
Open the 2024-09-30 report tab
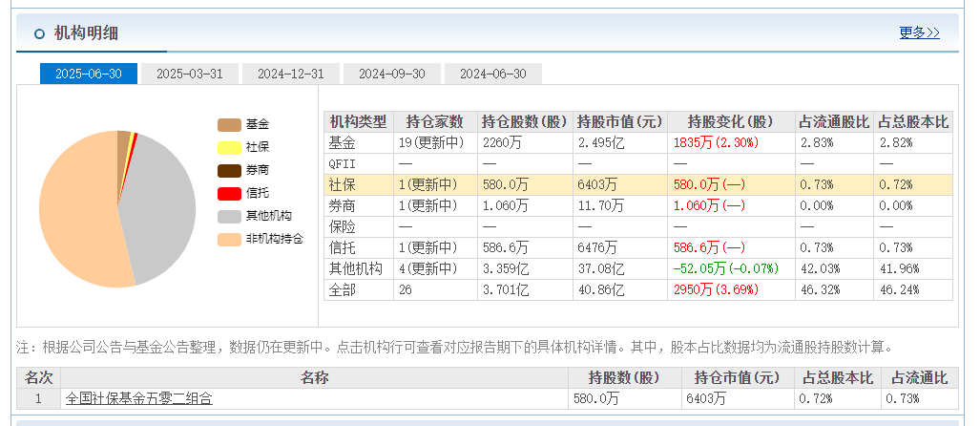point(392,74)
